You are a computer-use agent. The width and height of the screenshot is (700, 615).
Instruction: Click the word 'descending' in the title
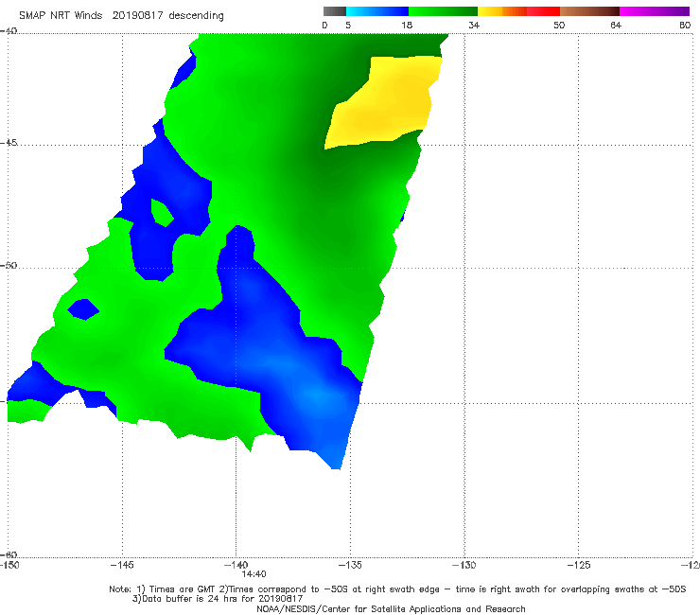pos(197,16)
